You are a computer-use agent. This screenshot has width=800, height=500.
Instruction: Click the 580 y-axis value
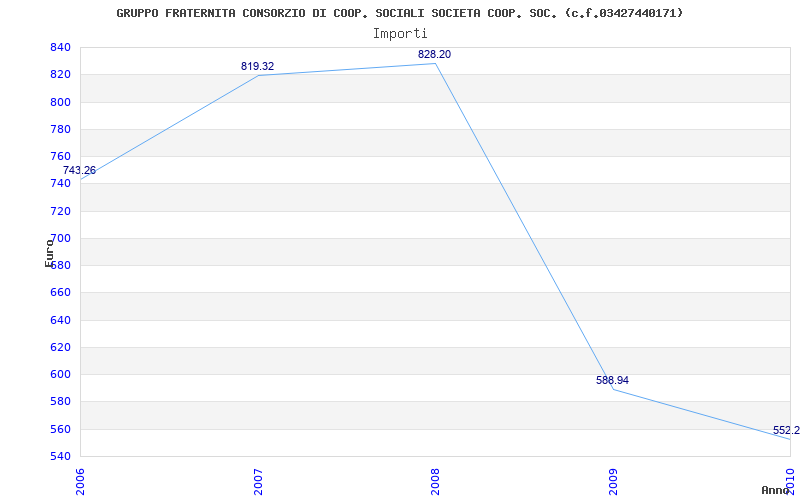click(x=60, y=402)
